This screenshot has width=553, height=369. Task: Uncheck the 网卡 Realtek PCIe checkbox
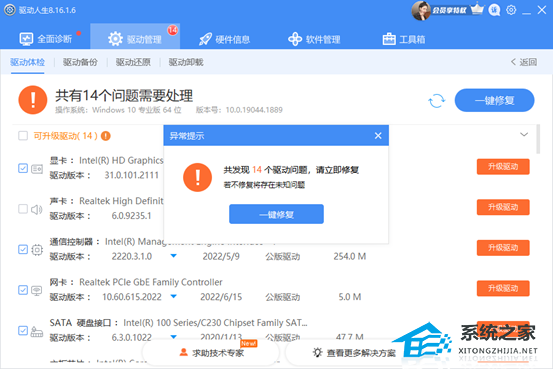(23, 290)
